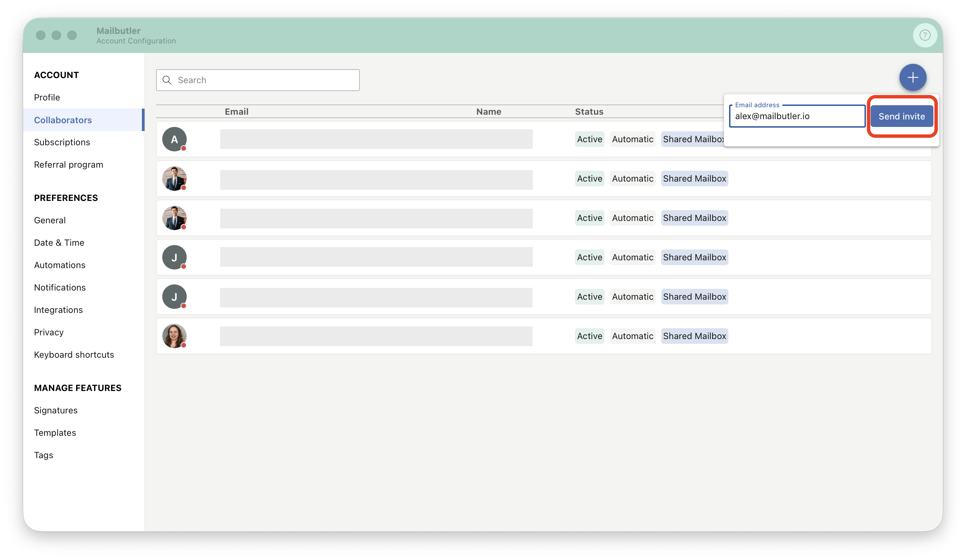
Task: Open General preferences
Action: pos(50,220)
